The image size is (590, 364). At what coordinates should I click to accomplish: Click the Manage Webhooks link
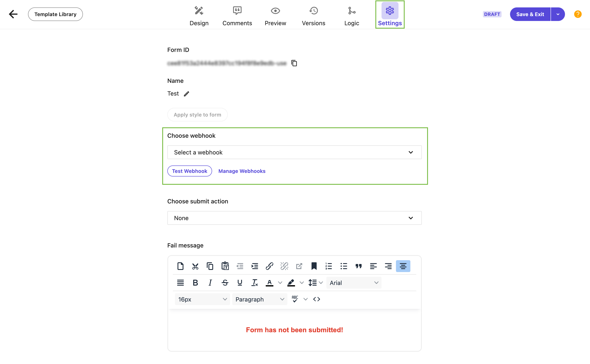click(x=242, y=171)
